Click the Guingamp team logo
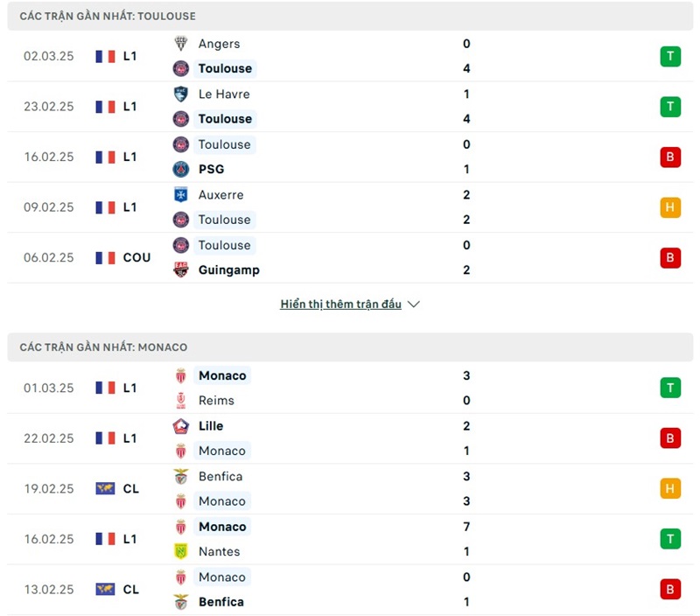 pos(181,270)
